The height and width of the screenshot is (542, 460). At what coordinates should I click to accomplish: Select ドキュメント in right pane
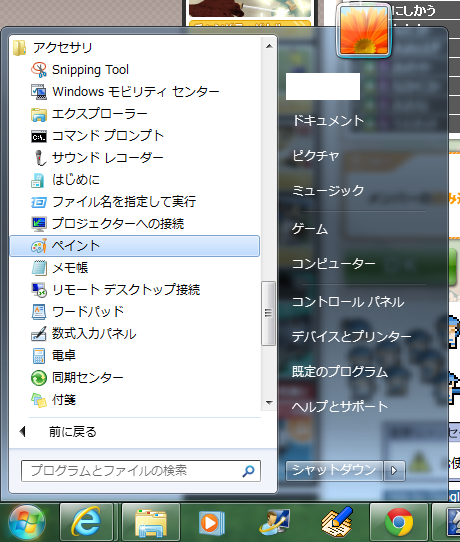(x=328, y=120)
